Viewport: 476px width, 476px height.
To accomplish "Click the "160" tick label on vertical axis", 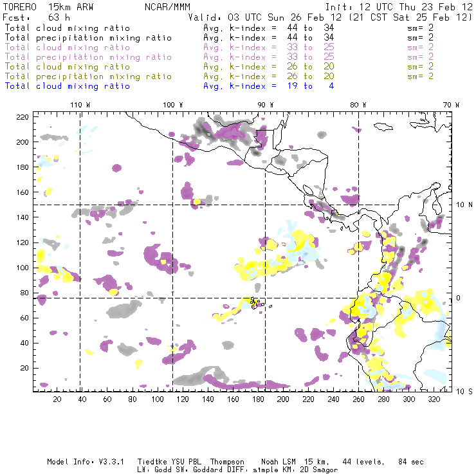I will point(23,192).
